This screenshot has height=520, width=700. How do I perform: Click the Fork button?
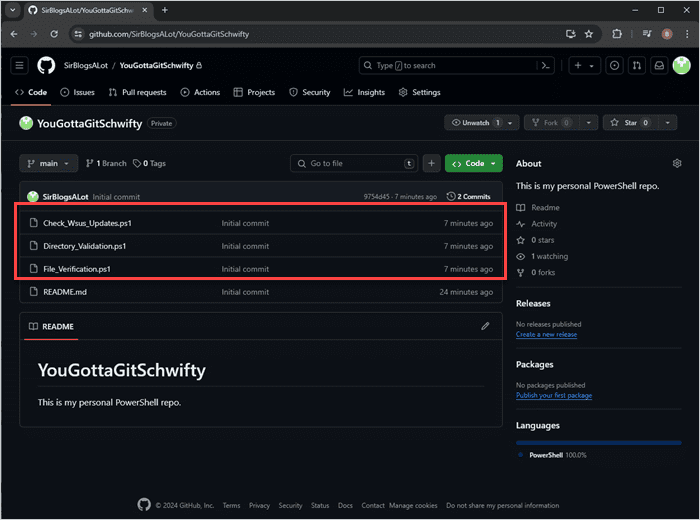[552, 123]
